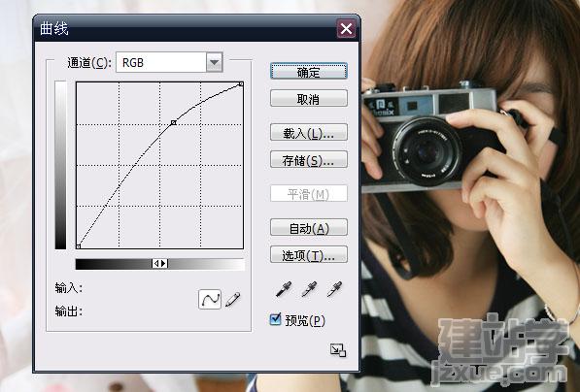Click the 确定 button

pos(309,71)
